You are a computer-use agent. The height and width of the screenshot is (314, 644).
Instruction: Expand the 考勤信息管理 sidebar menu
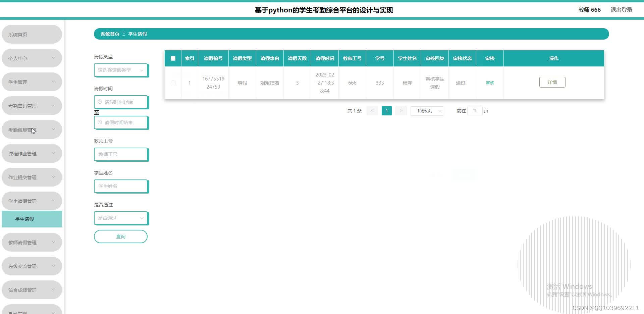pyautogui.click(x=32, y=129)
